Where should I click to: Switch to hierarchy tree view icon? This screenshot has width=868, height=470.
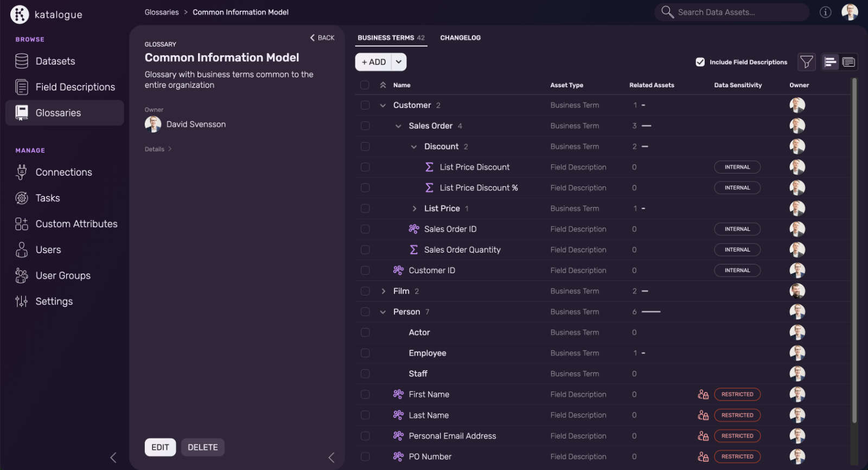click(830, 62)
